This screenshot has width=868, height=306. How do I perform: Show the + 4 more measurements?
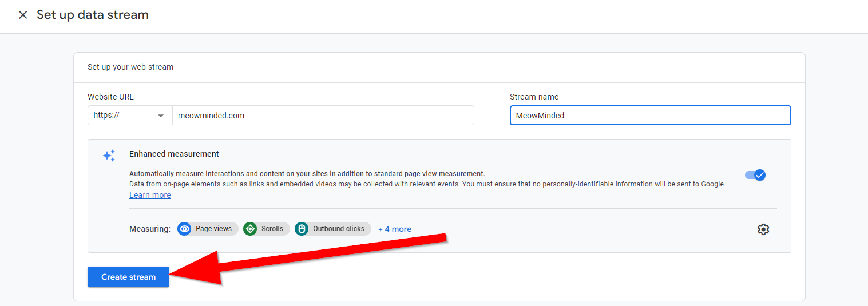(x=395, y=229)
